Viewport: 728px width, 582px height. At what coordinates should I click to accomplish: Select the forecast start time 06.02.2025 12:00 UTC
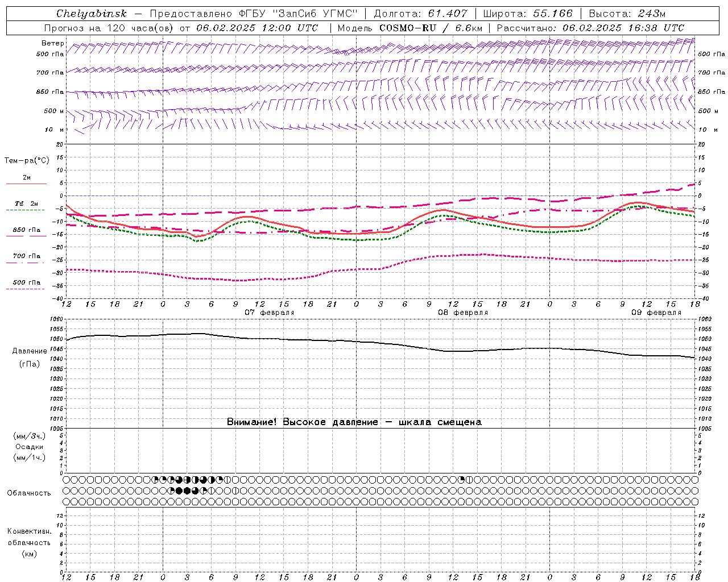[x=257, y=28]
